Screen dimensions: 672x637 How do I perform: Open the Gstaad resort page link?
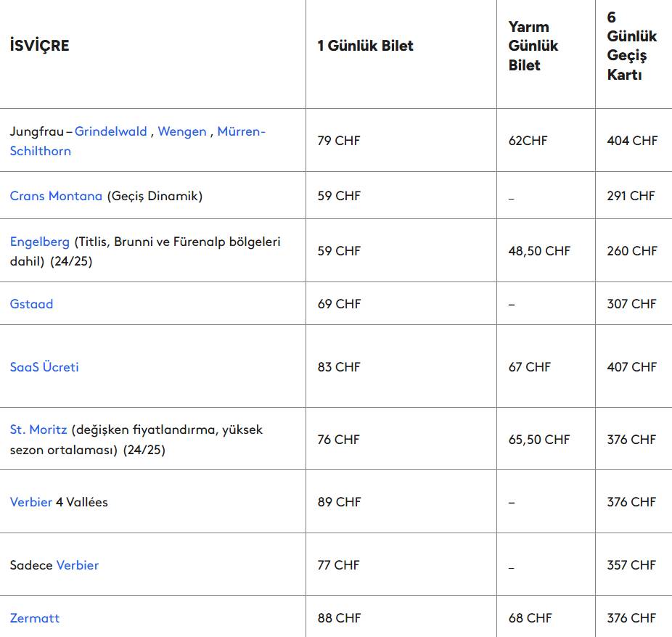pyautogui.click(x=31, y=304)
